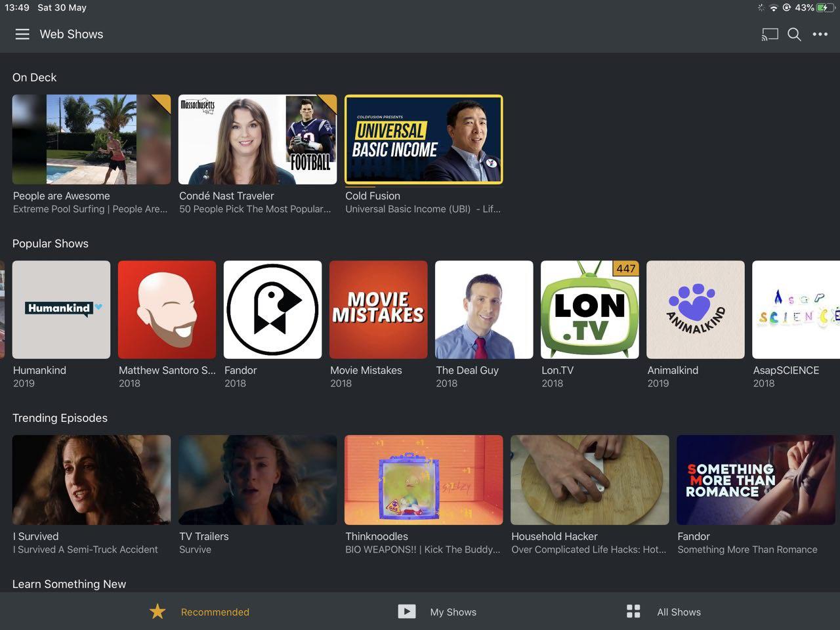Viewport: 840px width, 630px height.
Task: Tap '50 People Pick The Most Popular...' subtitle
Action: click(255, 209)
